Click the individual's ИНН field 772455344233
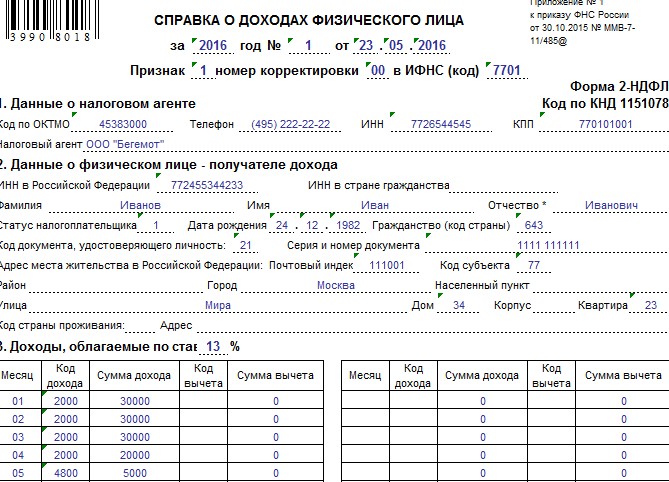 click(207, 185)
